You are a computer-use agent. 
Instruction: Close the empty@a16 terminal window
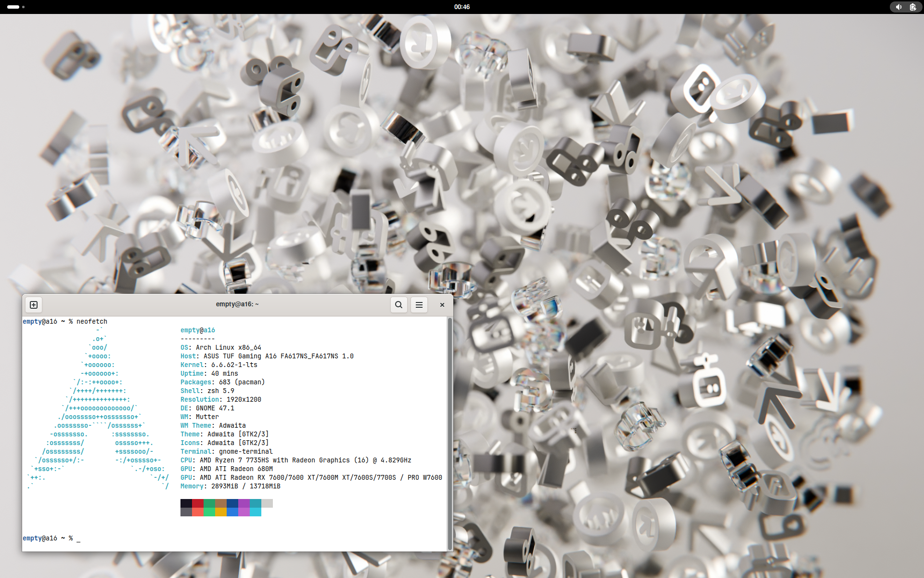(x=442, y=305)
